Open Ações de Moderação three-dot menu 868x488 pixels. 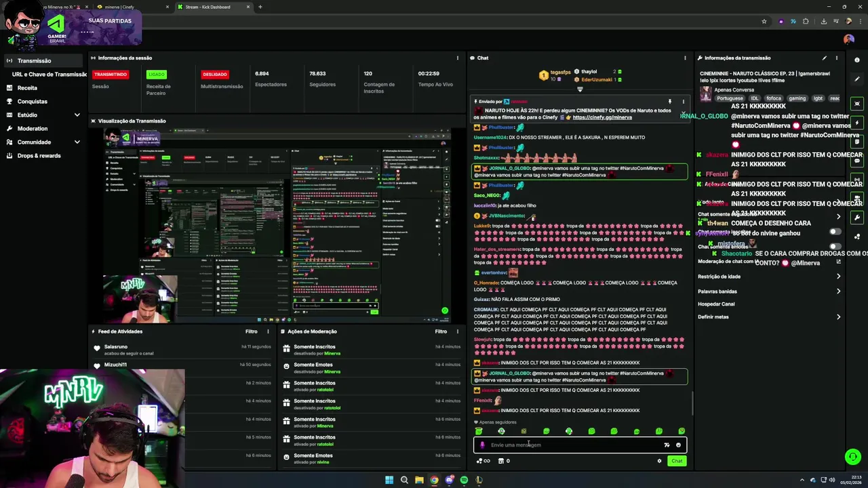pos(458,331)
